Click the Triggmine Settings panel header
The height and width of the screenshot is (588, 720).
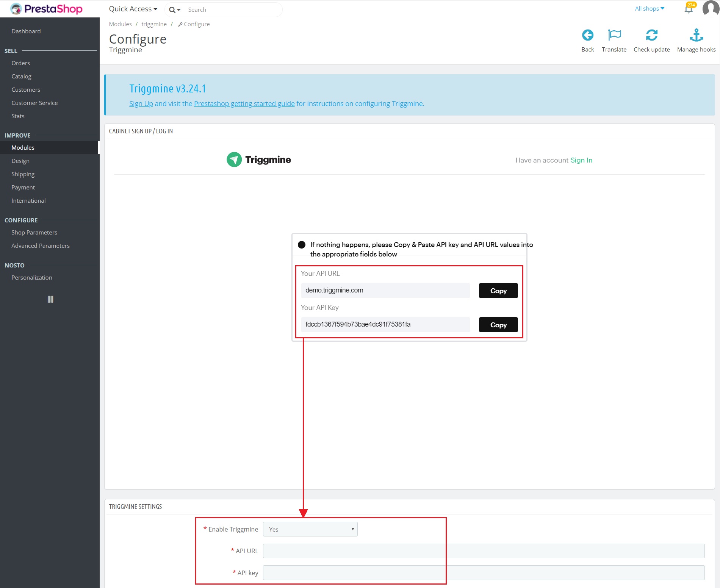tap(135, 507)
